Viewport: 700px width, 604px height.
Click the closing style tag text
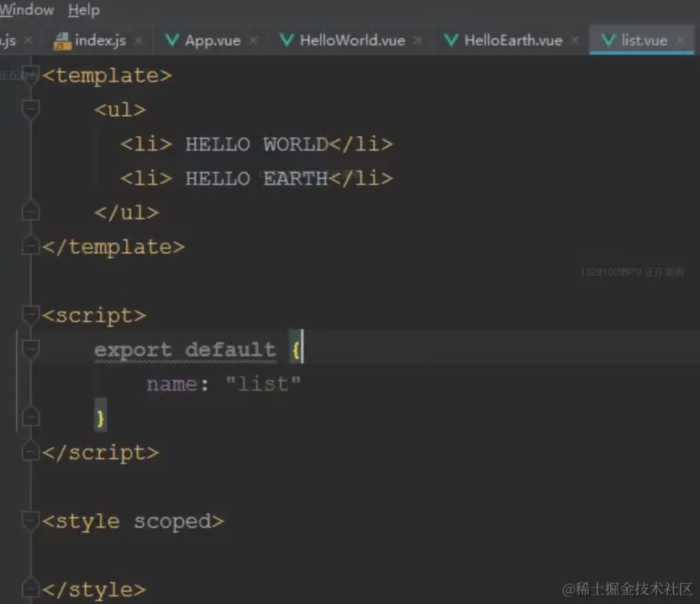click(x=94, y=590)
